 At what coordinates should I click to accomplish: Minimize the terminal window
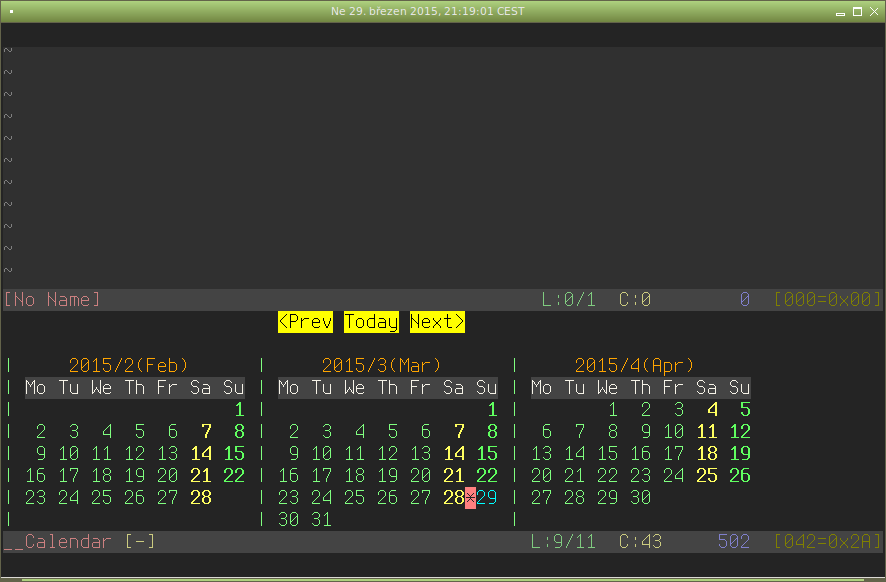click(841, 12)
